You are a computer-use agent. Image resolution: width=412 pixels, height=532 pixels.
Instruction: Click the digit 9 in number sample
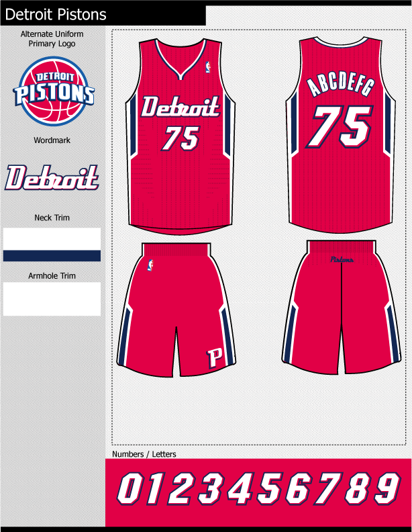(388, 488)
